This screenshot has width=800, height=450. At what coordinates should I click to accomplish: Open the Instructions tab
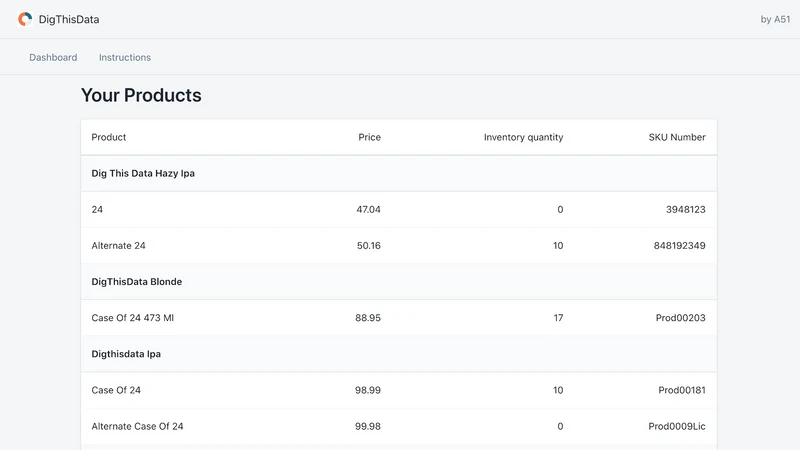[125, 57]
